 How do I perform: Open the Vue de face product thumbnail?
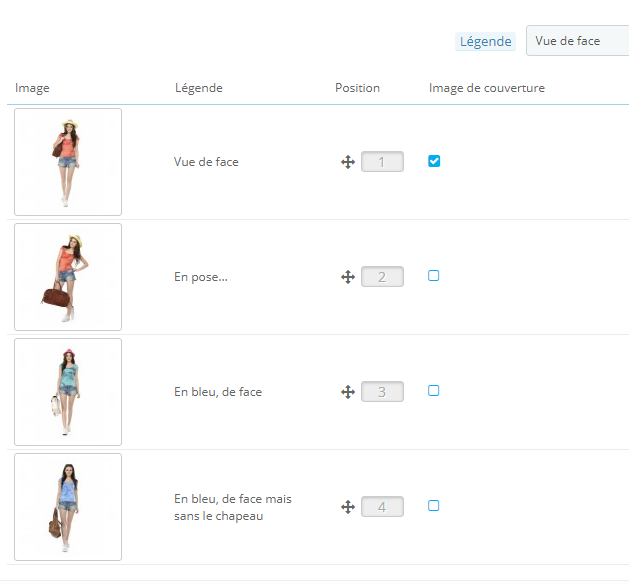68,162
